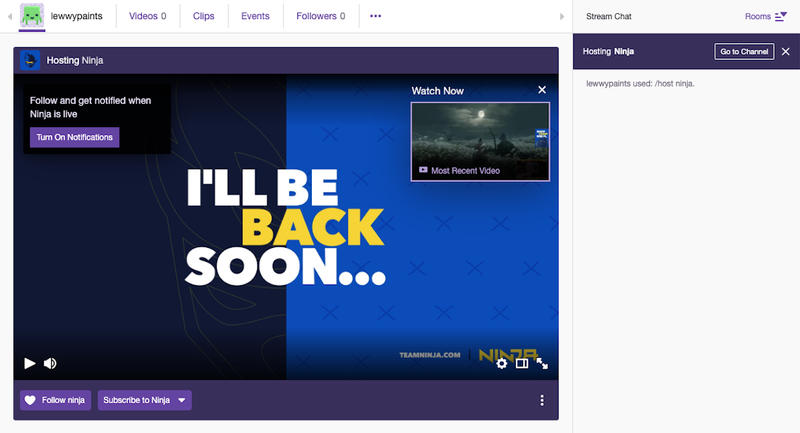This screenshot has height=433, width=800.
Task: Switch to the Videos tab
Action: click(x=147, y=16)
